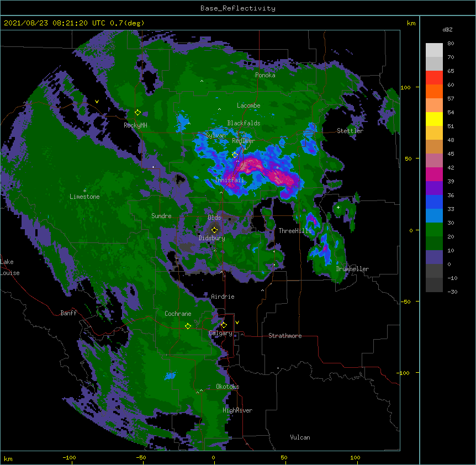Click the Airdrie label
The width and height of the screenshot is (476, 465).
(x=223, y=297)
